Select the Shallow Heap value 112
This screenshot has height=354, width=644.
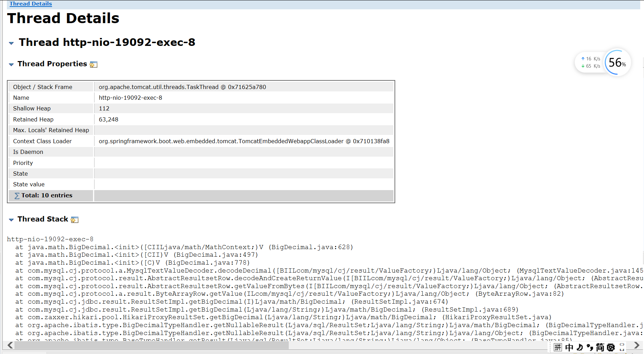coord(104,108)
